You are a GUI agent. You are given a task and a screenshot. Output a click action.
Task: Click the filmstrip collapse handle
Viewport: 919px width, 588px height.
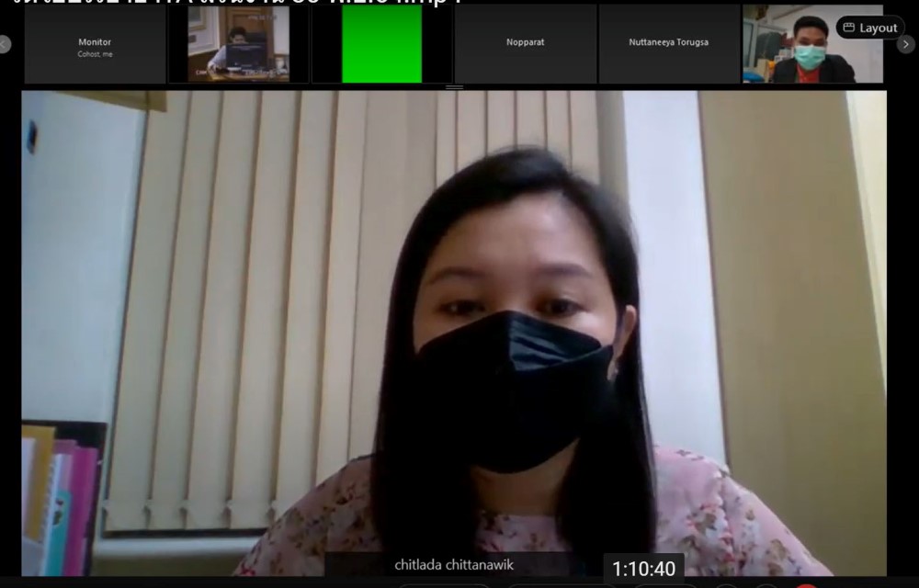pyautogui.click(x=454, y=87)
